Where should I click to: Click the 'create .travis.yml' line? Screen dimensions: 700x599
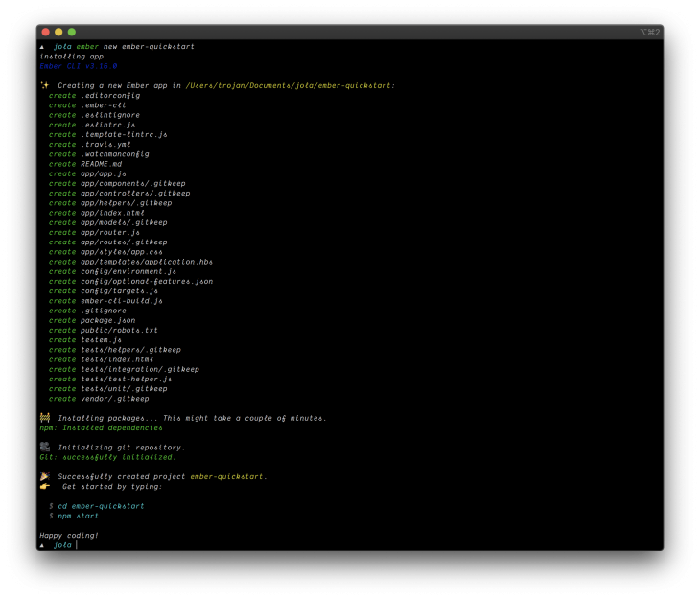coord(90,145)
